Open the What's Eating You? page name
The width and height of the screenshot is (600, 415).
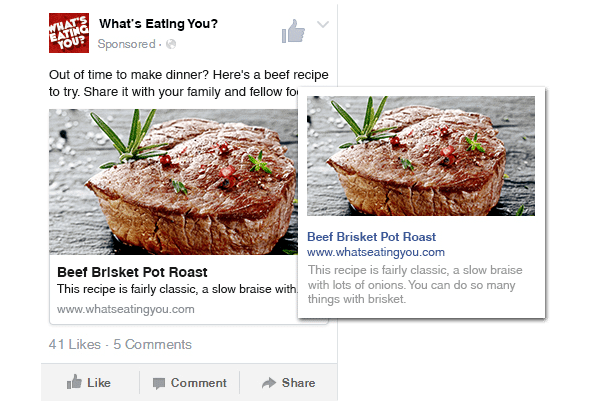(158, 24)
